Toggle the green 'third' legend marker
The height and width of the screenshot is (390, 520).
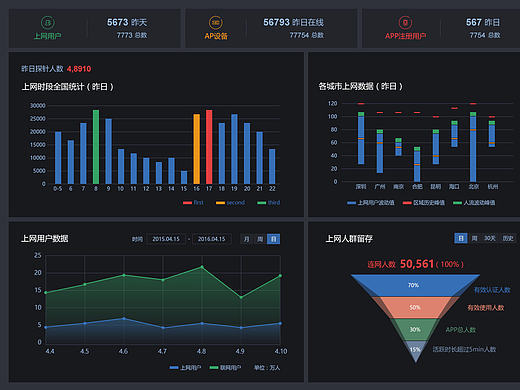(x=262, y=203)
